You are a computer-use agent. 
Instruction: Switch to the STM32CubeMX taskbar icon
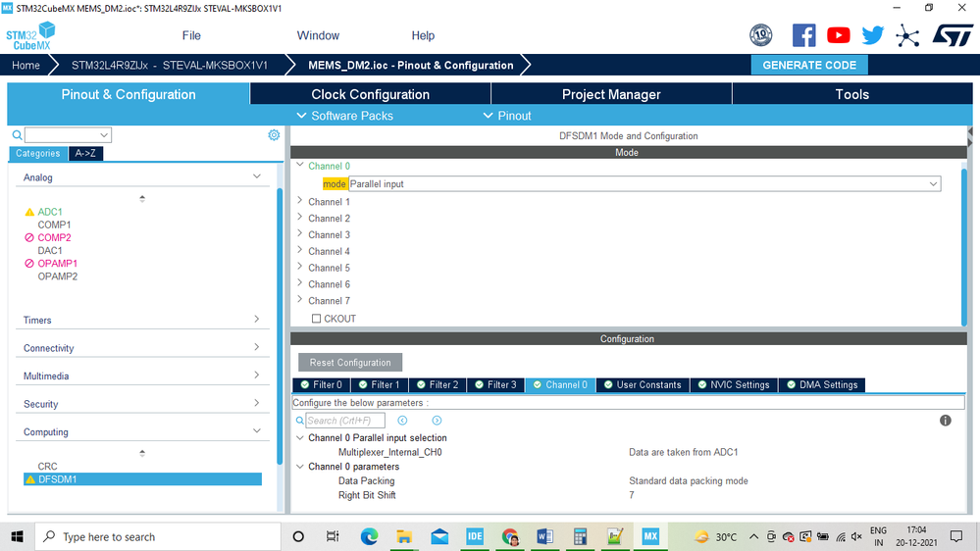[x=650, y=536]
